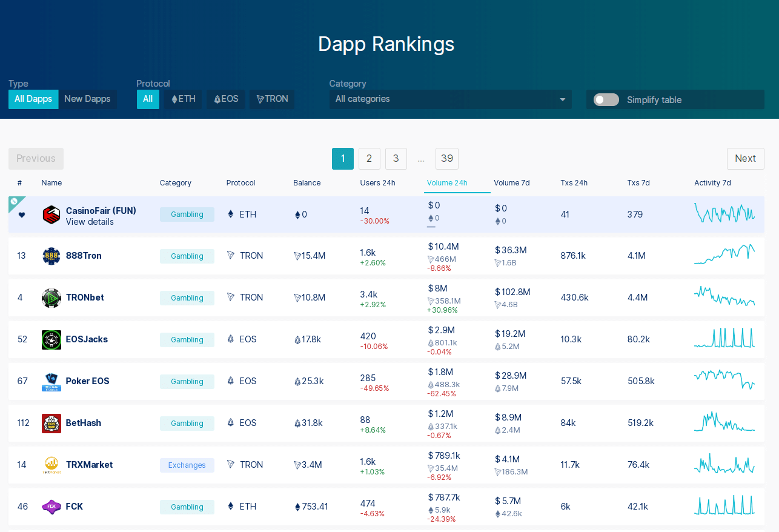Sort by Name column header
779x532 pixels.
tap(51, 183)
